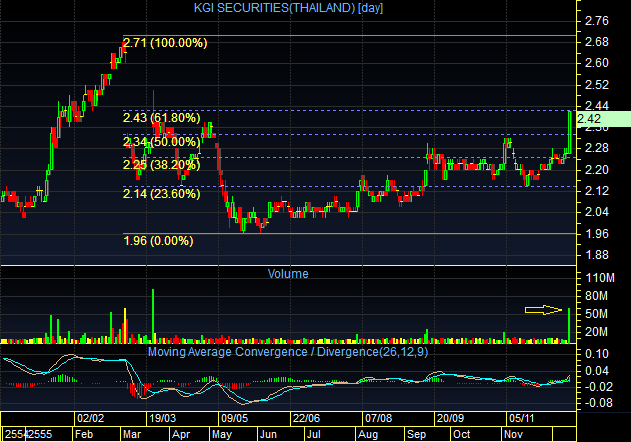The image size is (631, 442).
Task: Click the 22/06 date marker
Action: click(306, 418)
